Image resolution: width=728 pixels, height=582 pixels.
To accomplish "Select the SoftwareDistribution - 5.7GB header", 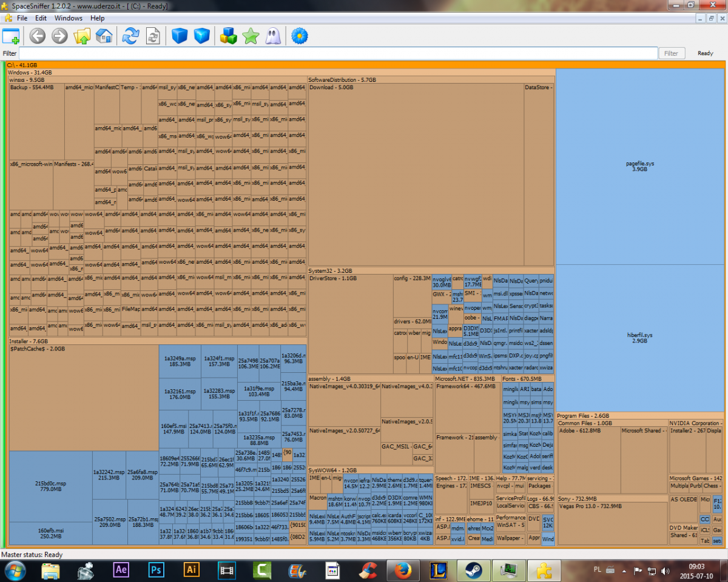I will pyautogui.click(x=431, y=79).
